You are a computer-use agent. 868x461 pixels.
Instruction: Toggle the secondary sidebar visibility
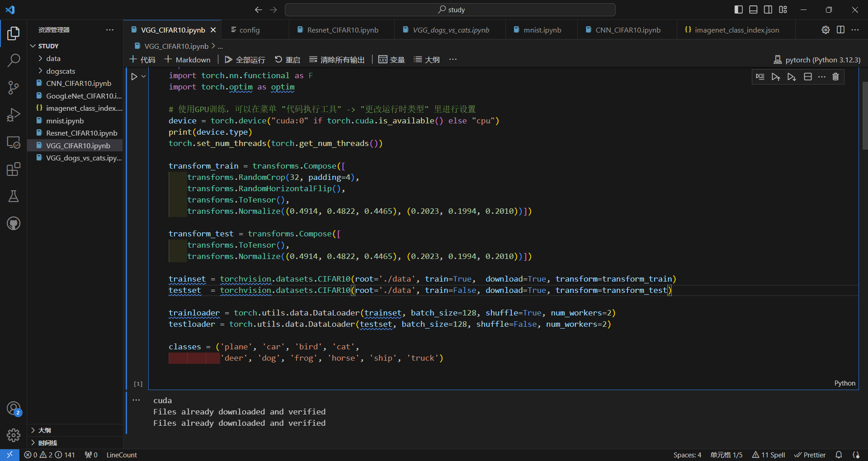pyautogui.click(x=768, y=9)
